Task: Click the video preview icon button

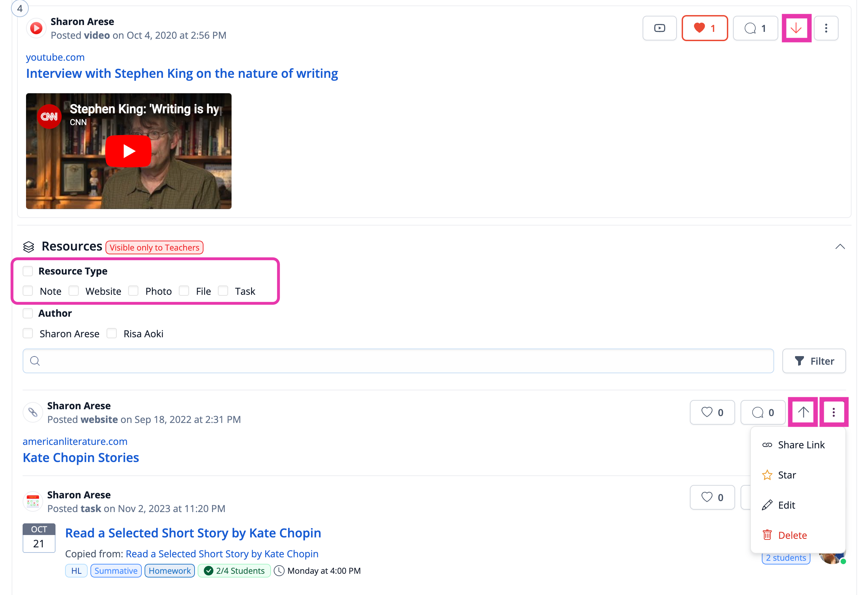Action: (659, 28)
